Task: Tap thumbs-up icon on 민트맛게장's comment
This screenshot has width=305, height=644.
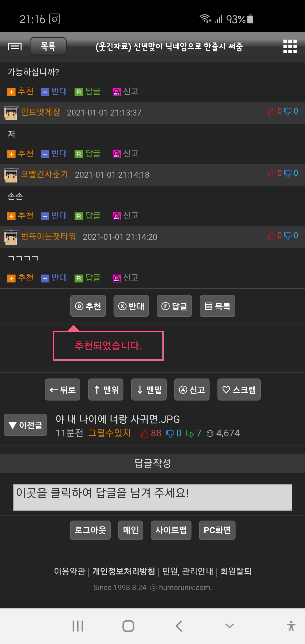Action: [272, 112]
